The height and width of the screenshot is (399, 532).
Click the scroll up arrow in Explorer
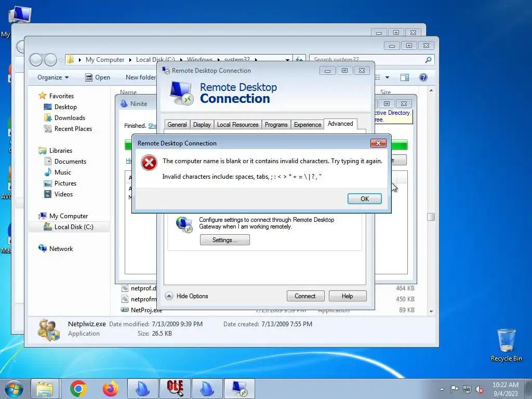[431, 90]
